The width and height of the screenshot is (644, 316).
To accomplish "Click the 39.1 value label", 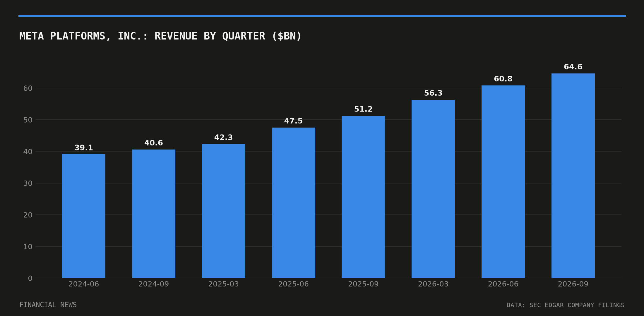I will 84,148.
